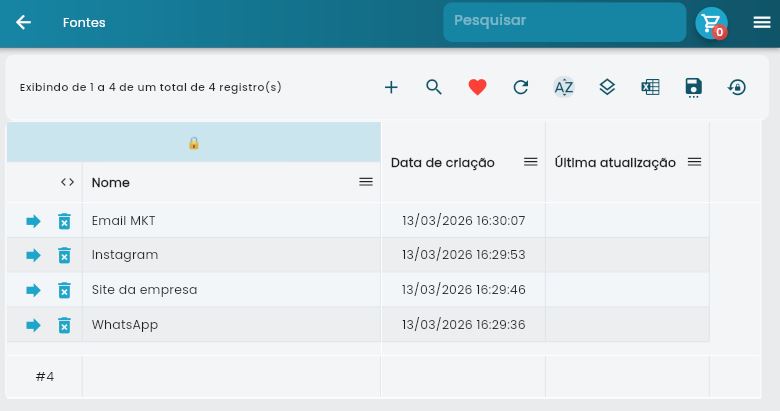The height and width of the screenshot is (411, 780).
Task: Toggle the AZ alphabetical sort icon
Action: (x=564, y=87)
